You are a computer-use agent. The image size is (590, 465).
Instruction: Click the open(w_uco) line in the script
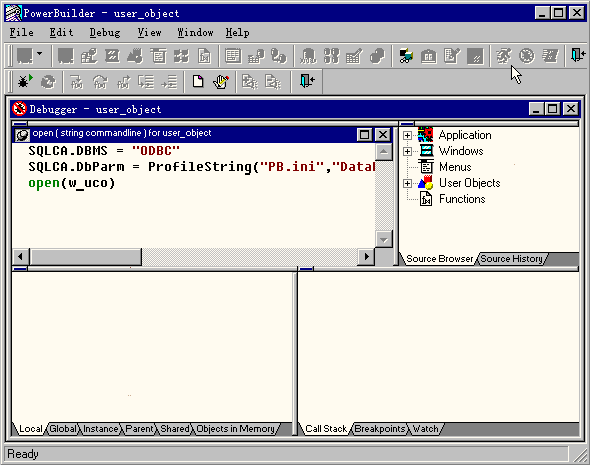[x=71, y=183]
